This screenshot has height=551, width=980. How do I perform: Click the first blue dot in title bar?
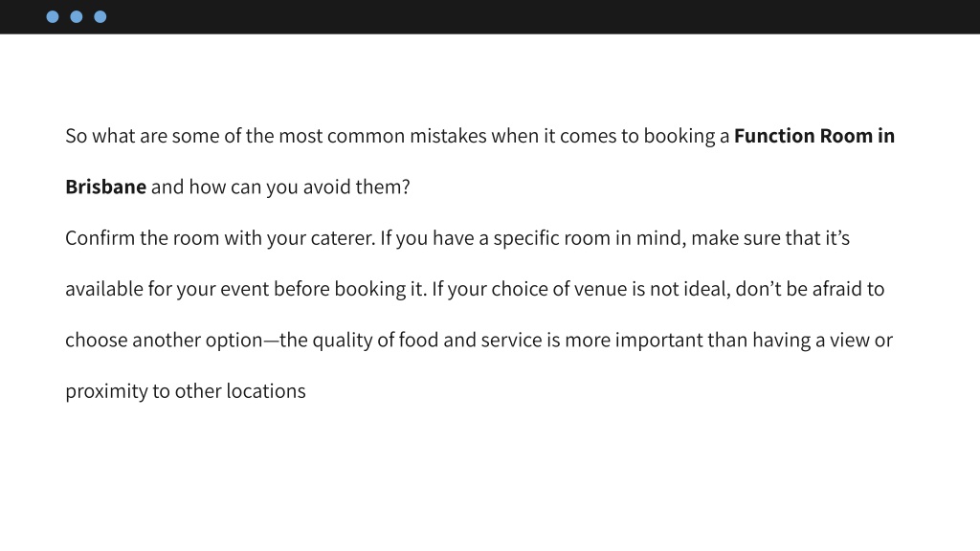coord(53,17)
